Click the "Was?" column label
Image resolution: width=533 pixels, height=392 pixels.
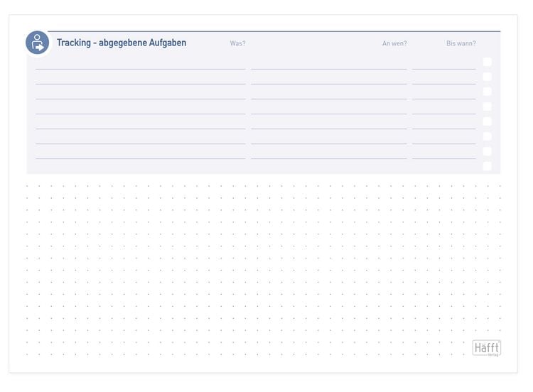pyautogui.click(x=237, y=43)
